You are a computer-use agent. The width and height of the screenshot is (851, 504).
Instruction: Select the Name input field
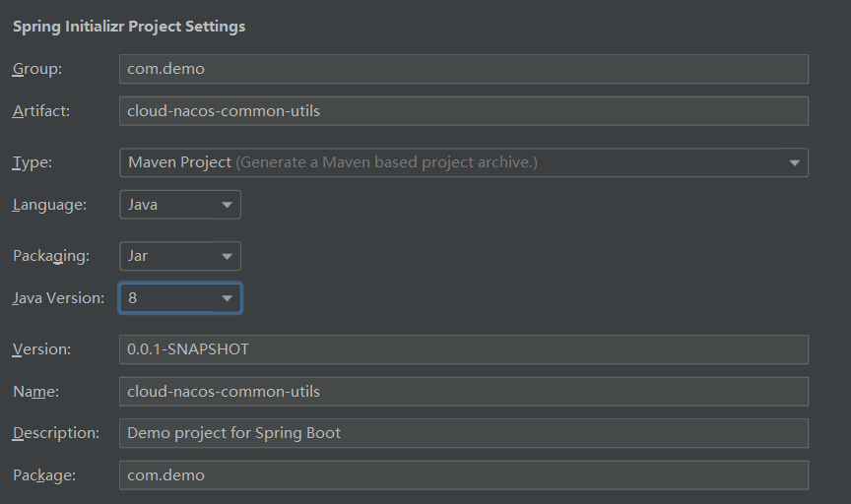pyautogui.click(x=463, y=392)
